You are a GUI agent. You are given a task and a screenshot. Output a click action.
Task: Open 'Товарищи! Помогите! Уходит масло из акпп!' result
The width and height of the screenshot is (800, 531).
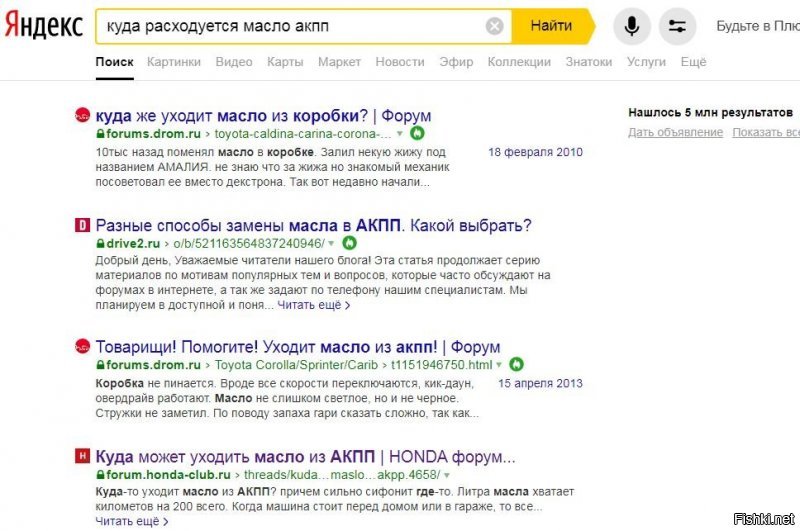(298, 347)
